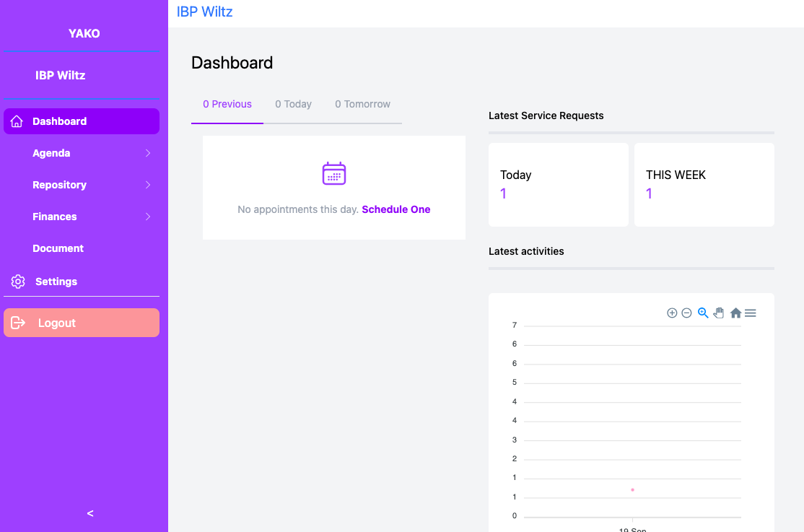Screen dimensions: 804x532
Task: Click the Dashboard home icon in sidebar
Action: [x=17, y=121]
